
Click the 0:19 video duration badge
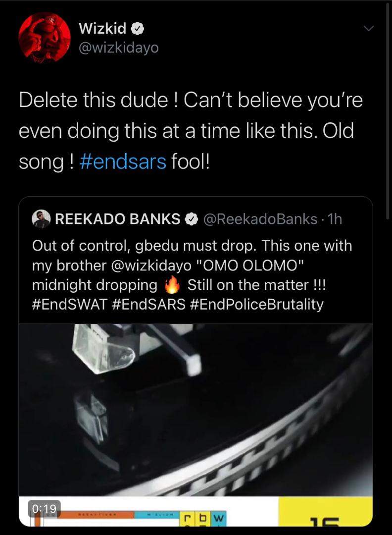[x=44, y=508]
